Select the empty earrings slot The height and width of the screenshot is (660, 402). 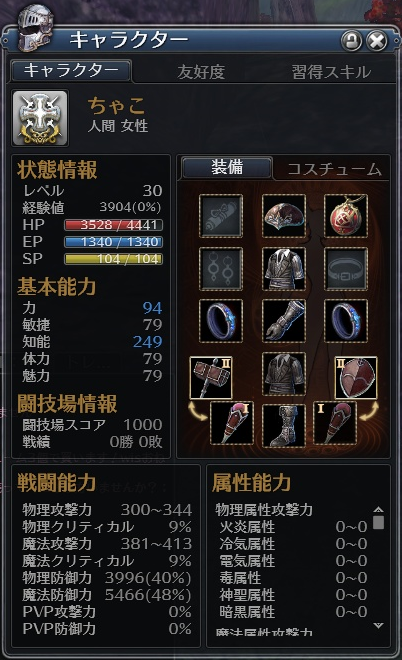(x=221, y=269)
